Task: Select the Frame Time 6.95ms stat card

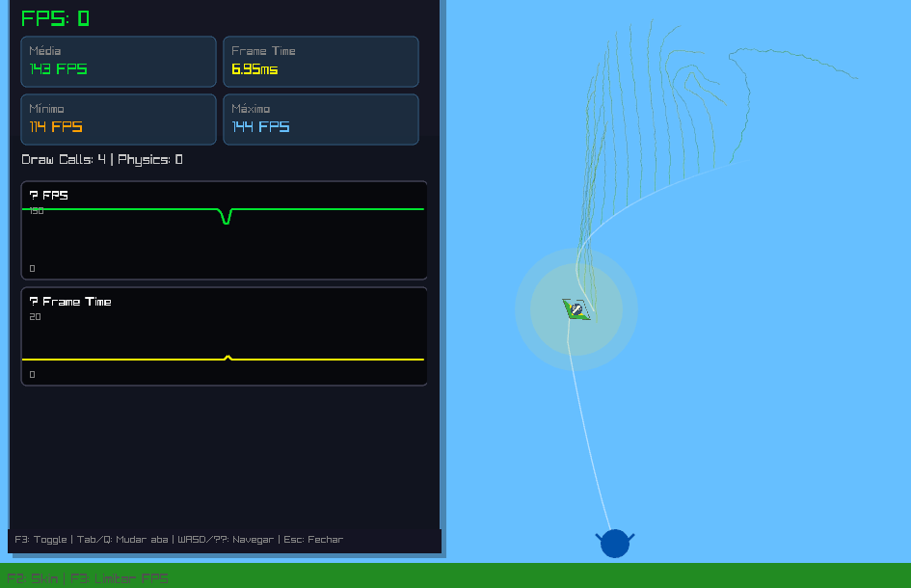Action: tap(321, 62)
